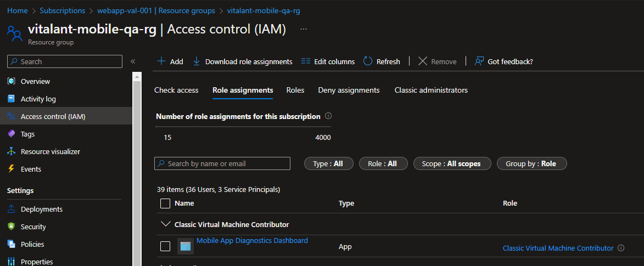Click the sidebar scrollbar up arrow
The image size is (644, 266).
[137, 76]
